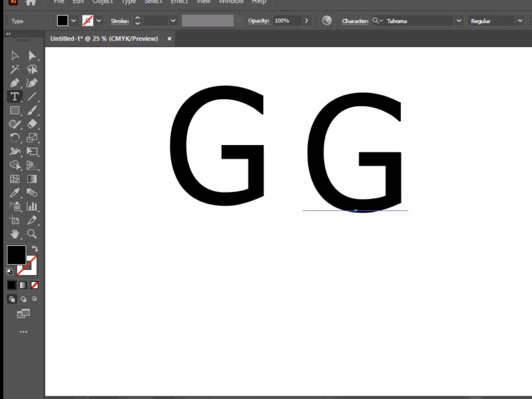This screenshot has height=399, width=532.
Task: Reset default fill and stroke
Action: (10, 272)
